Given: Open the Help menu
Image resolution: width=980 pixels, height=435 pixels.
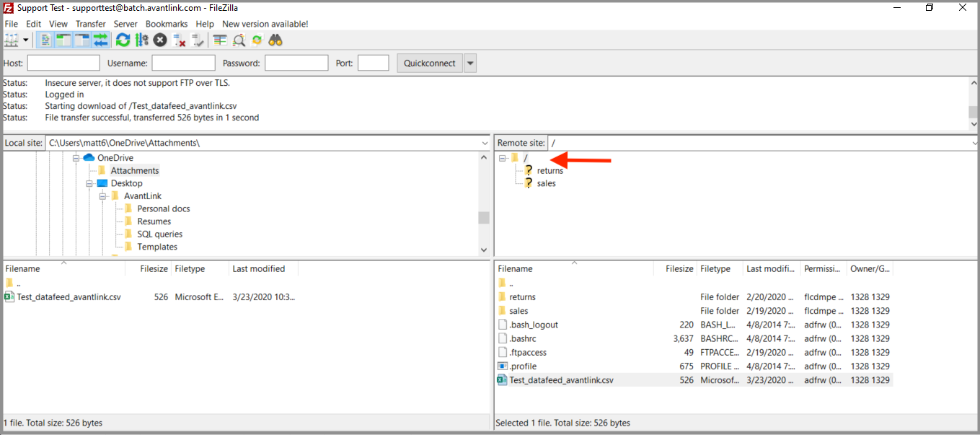Looking at the screenshot, I should coord(205,24).
